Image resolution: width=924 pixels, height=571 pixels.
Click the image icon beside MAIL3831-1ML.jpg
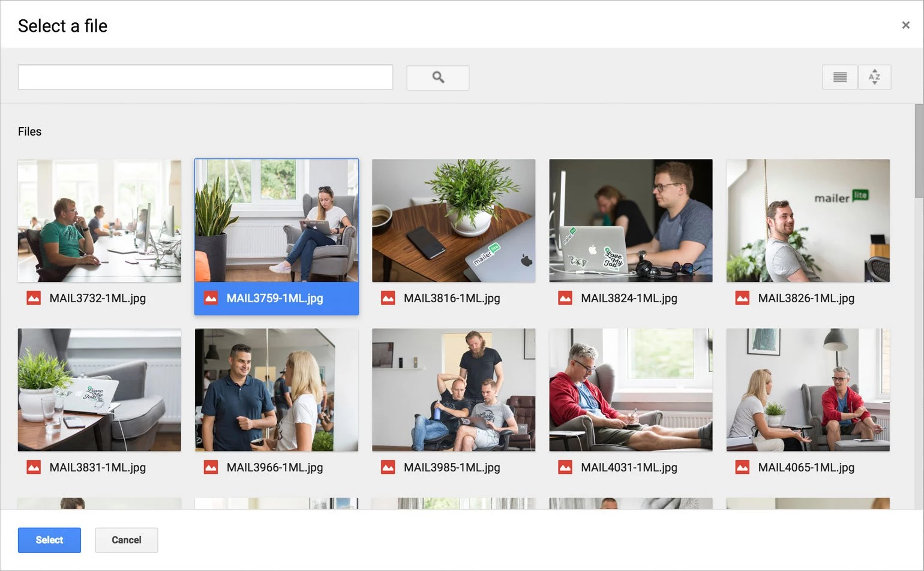pos(34,467)
